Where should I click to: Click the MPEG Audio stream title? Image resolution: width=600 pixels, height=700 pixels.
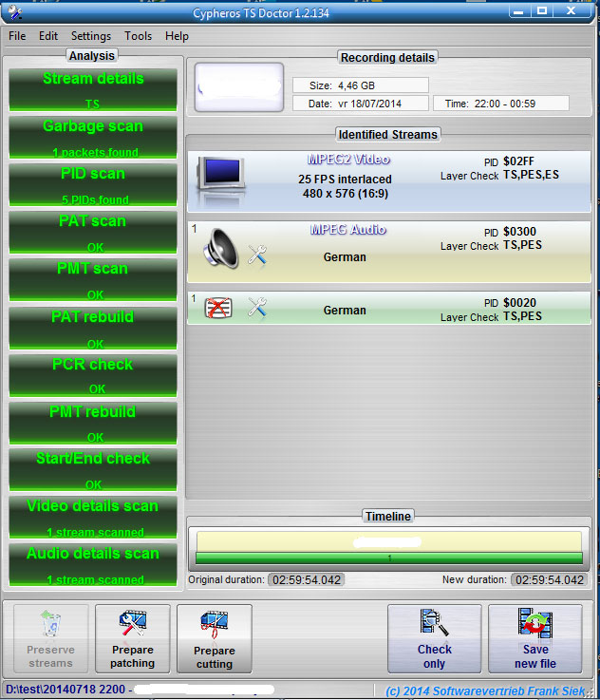click(x=348, y=230)
